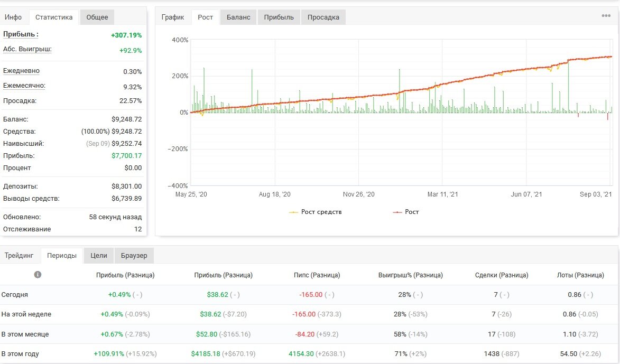Click the Nov 26, '20 axis label
The height and width of the screenshot is (364, 620).
coord(359,194)
